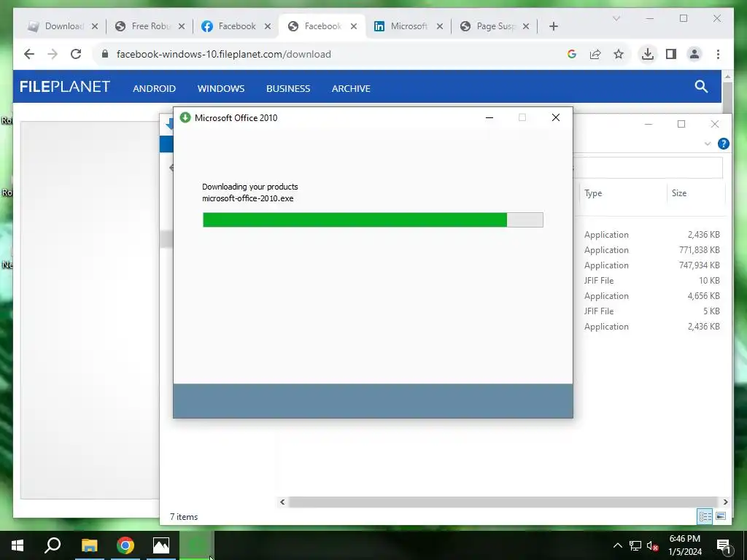
Task: Click the File Explorer search box
Action: 648,168
